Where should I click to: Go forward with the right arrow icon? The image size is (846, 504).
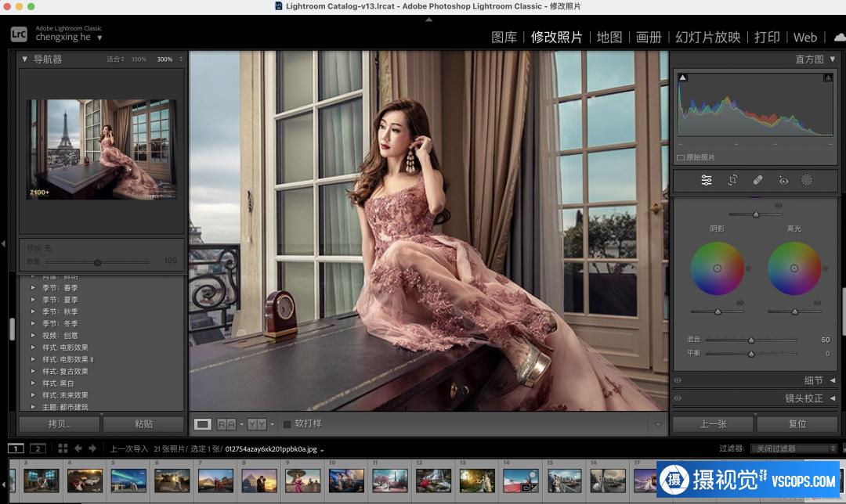pyautogui.click(x=92, y=448)
